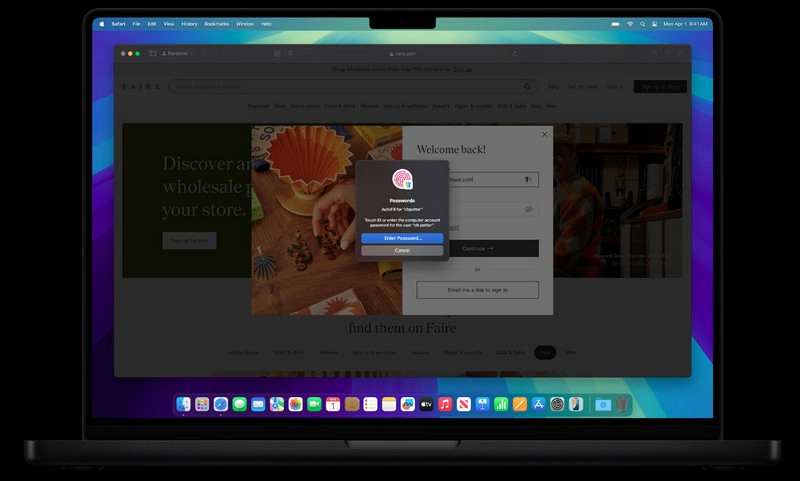This screenshot has width=800, height=481.
Task: Toggle password visibility eye icon
Action: click(529, 210)
